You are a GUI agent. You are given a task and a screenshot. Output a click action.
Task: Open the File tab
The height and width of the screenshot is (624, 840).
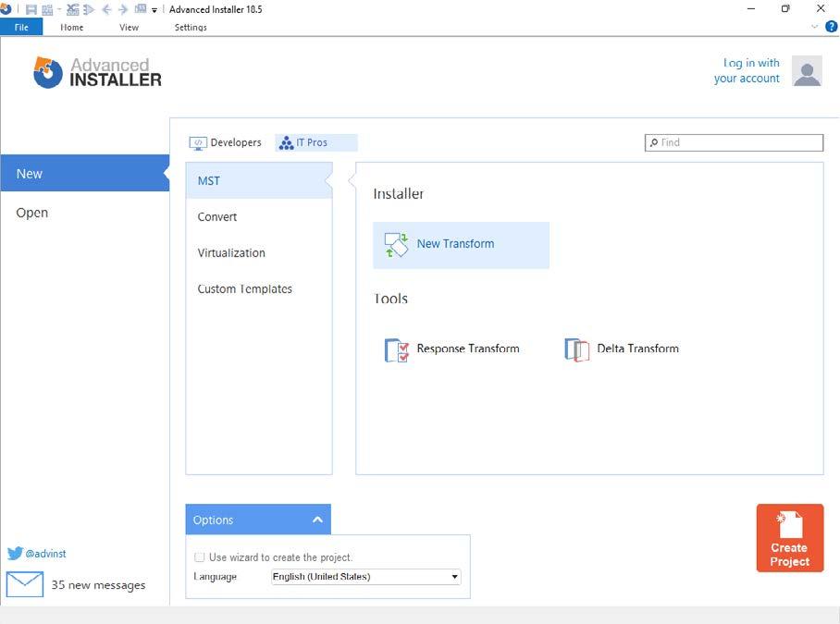[21, 28]
